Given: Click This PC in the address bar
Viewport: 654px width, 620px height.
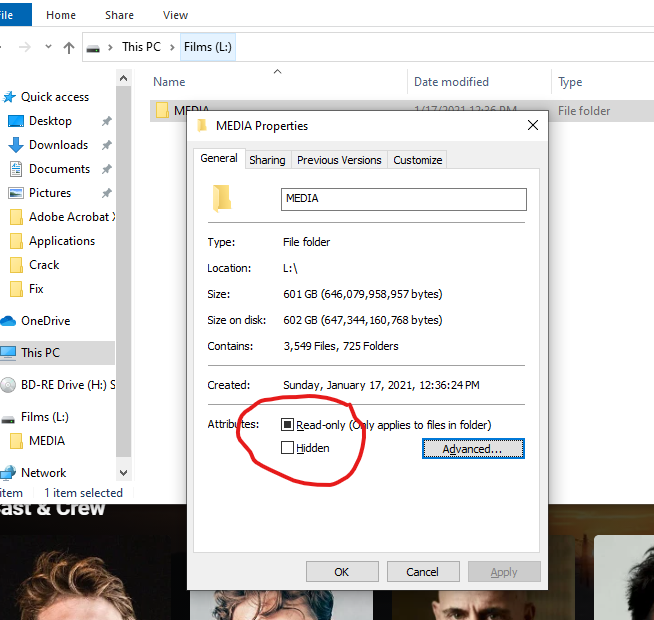Looking at the screenshot, I should click(141, 47).
